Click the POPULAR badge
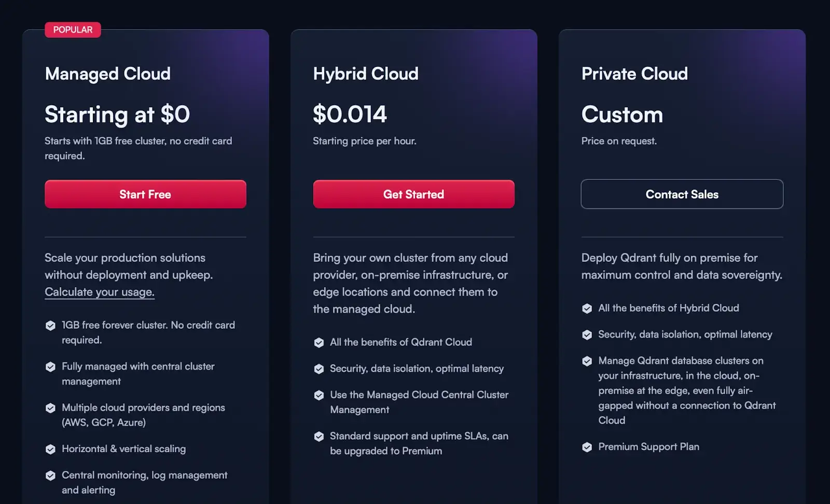830x504 pixels. point(73,30)
